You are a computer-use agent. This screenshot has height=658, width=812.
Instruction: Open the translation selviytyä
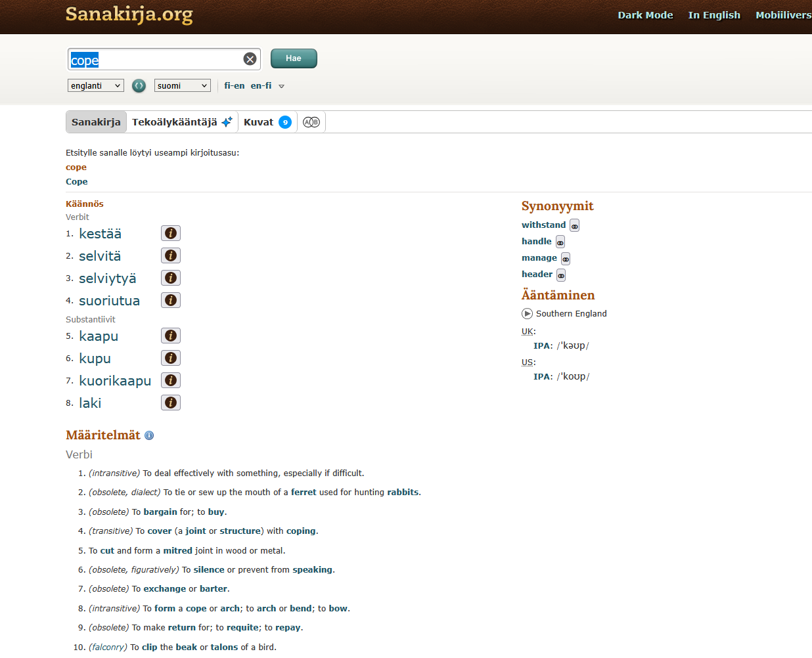click(x=108, y=278)
